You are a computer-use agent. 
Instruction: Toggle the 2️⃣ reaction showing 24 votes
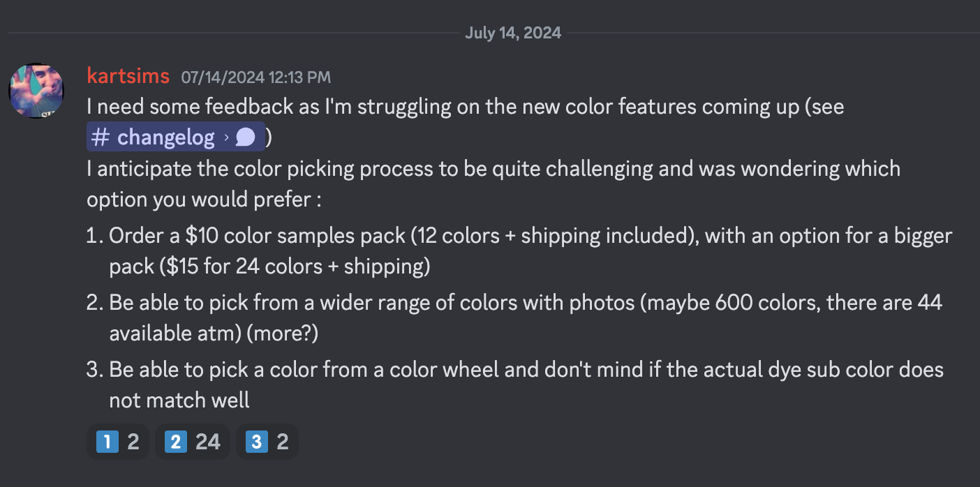point(193,441)
